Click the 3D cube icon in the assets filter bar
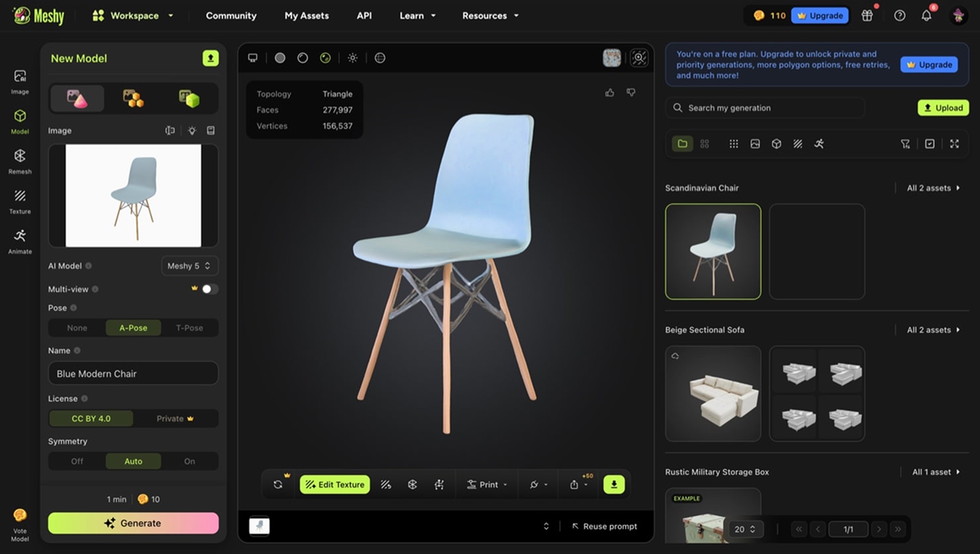The height and width of the screenshot is (554, 980). tap(776, 143)
